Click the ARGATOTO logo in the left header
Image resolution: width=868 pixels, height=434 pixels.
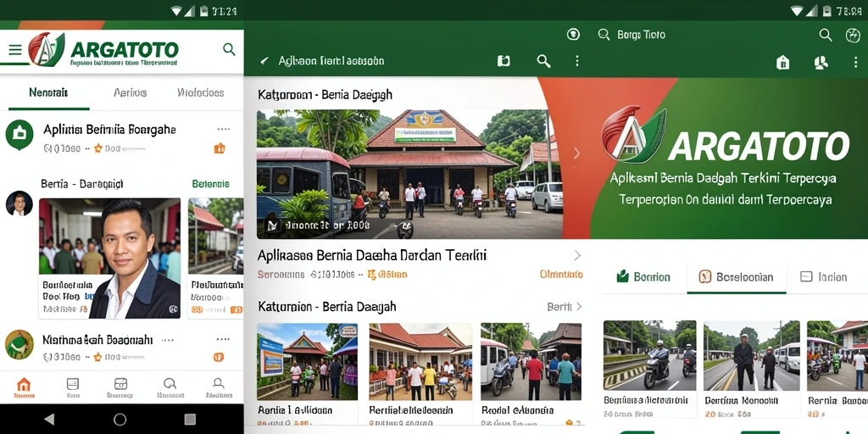tap(103, 50)
